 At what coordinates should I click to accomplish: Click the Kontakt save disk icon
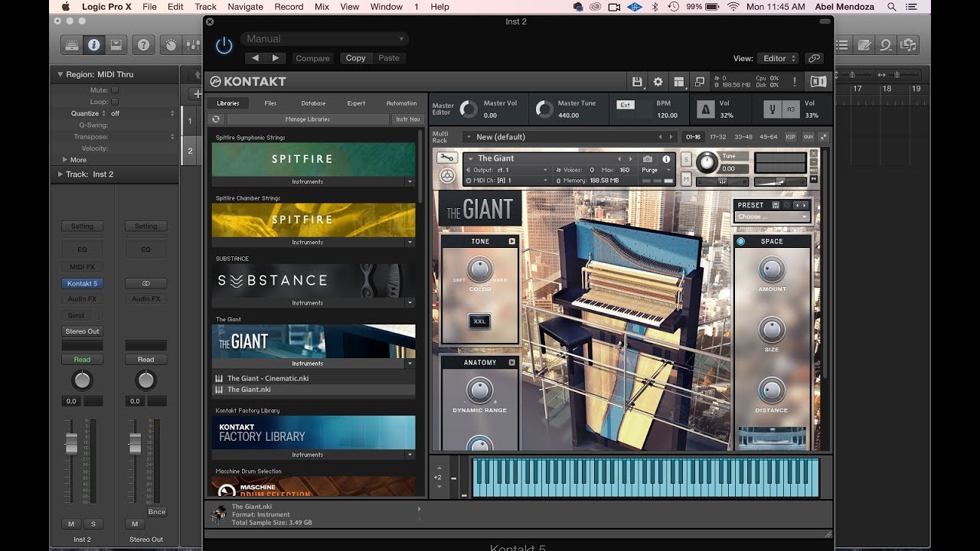(x=637, y=82)
